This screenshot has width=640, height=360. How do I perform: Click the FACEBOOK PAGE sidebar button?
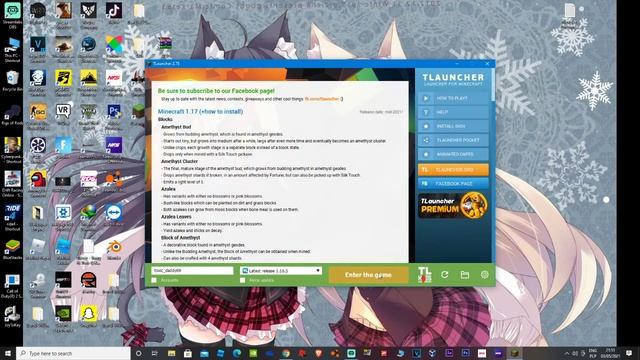(453, 184)
